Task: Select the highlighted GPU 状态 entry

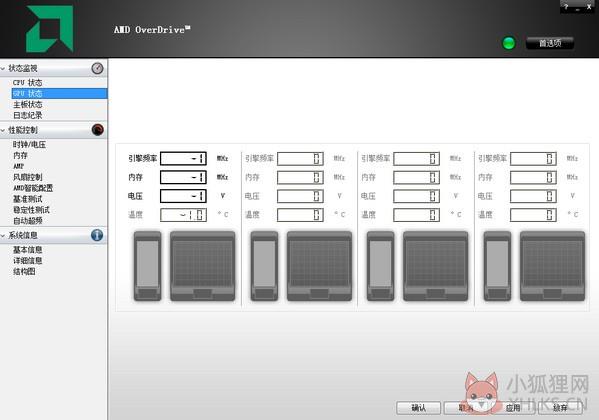Action: point(59,93)
